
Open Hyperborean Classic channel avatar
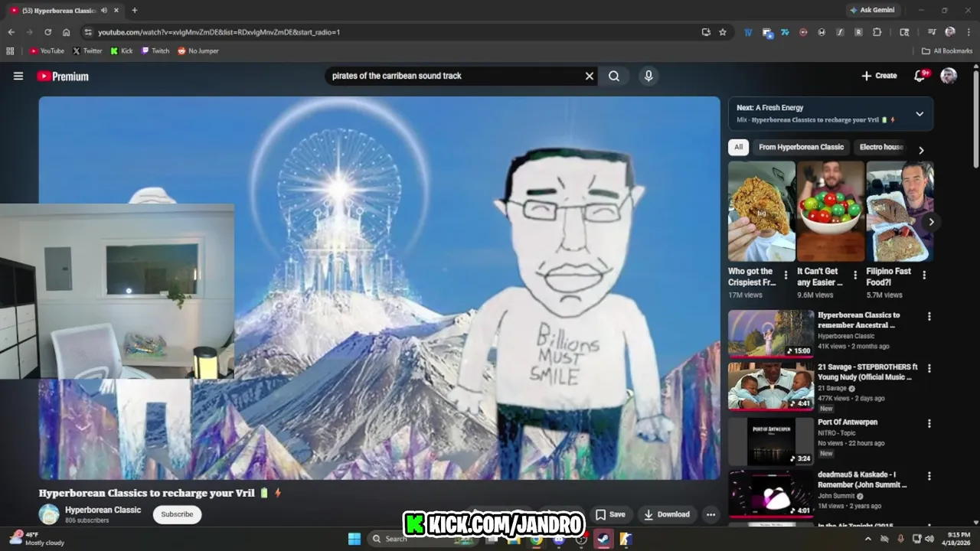[x=49, y=514]
